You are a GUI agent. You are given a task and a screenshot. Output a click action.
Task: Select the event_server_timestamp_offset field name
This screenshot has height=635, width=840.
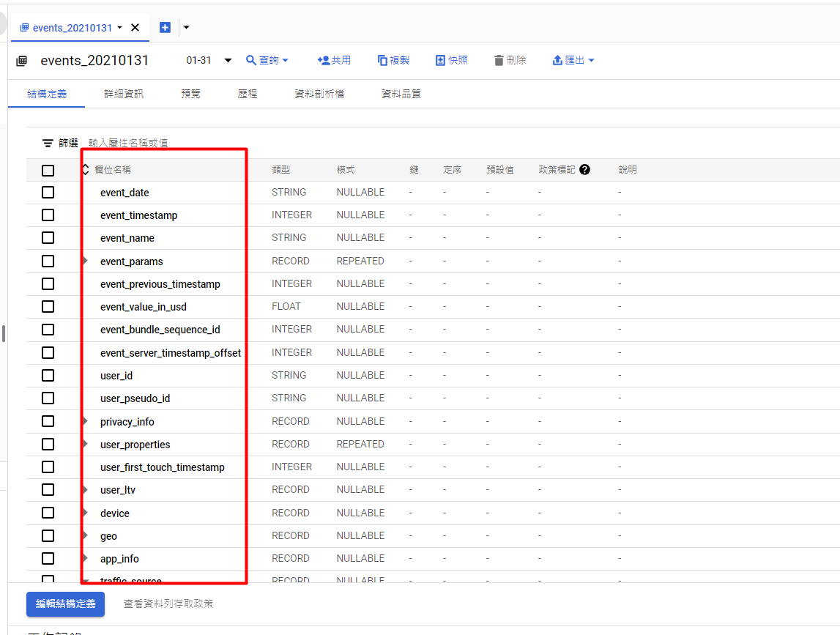[x=171, y=352]
